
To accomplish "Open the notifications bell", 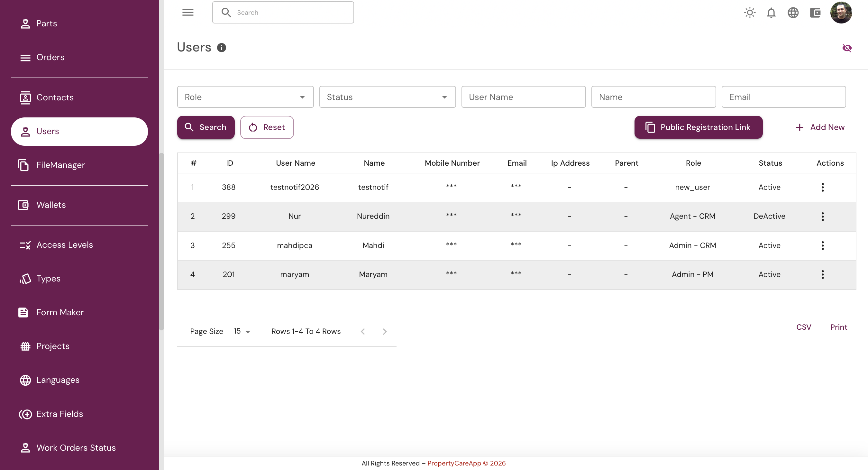I will (771, 13).
